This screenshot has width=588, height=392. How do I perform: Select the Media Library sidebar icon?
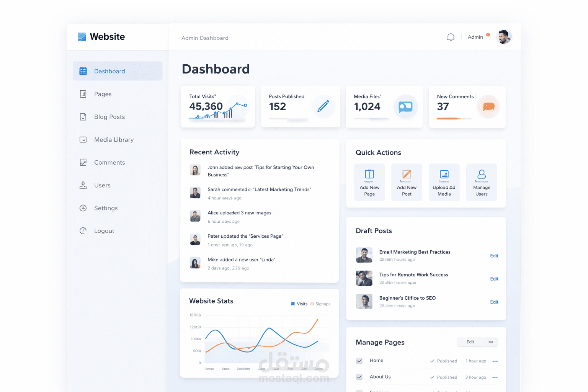83,140
